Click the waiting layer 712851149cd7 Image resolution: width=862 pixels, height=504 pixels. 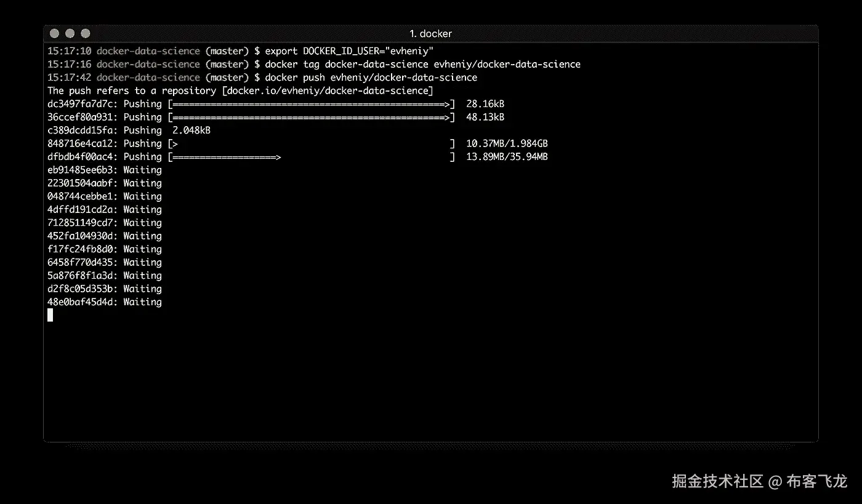[105, 223]
